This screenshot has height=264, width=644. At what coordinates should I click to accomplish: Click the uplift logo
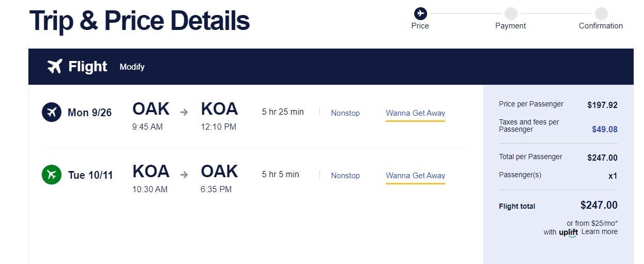[x=569, y=232]
